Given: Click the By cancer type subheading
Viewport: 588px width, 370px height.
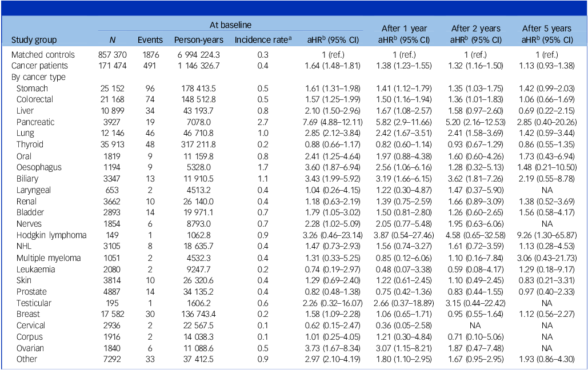Looking at the screenshot, I should tap(38, 77).
